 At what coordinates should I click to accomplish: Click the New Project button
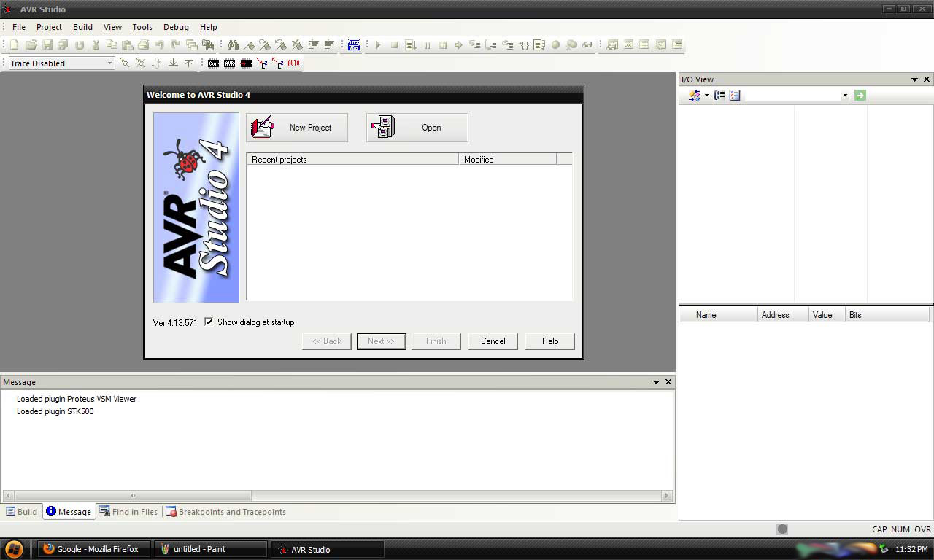click(x=297, y=128)
